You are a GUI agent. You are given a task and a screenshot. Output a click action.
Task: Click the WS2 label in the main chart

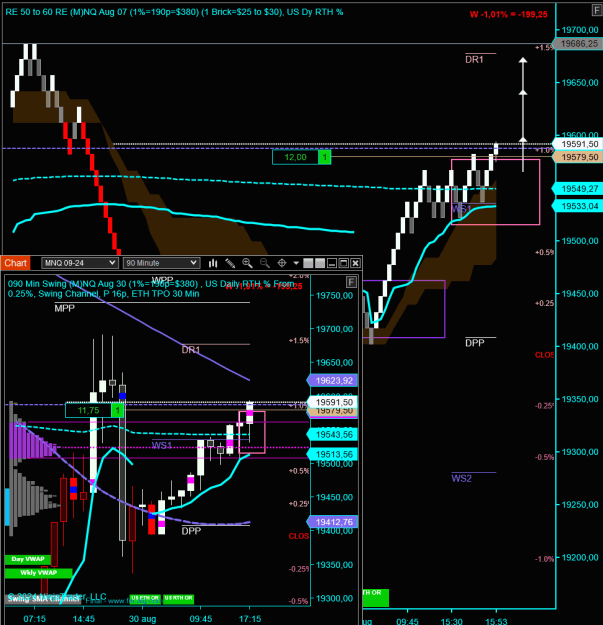tap(462, 478)
